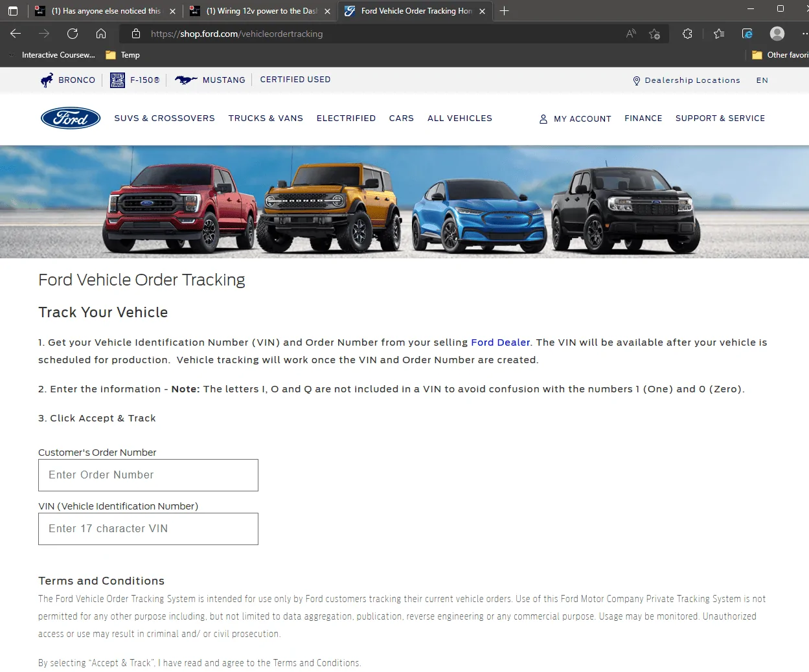Open Read aloud from address bar
Image resolution: width=809 pixels, height=672 pixels.
tap(631, 34)
